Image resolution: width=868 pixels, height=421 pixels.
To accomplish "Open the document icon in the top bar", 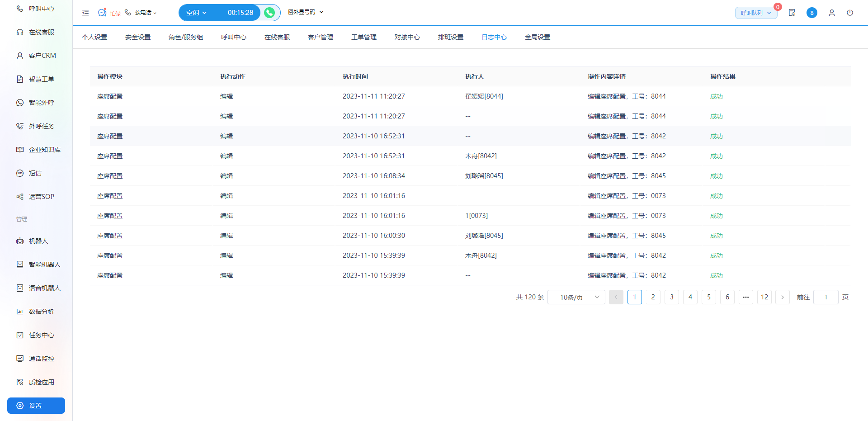I will (x=792, y=13).
